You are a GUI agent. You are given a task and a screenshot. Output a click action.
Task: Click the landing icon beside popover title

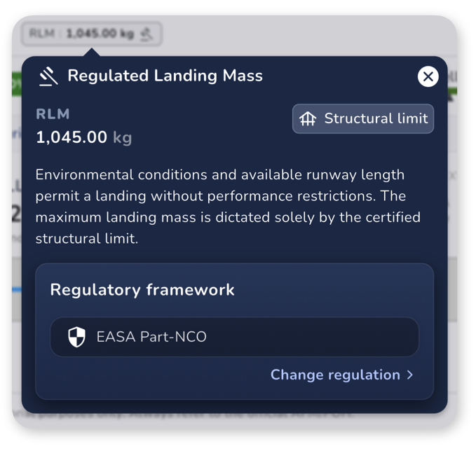(x=48, y=76)
